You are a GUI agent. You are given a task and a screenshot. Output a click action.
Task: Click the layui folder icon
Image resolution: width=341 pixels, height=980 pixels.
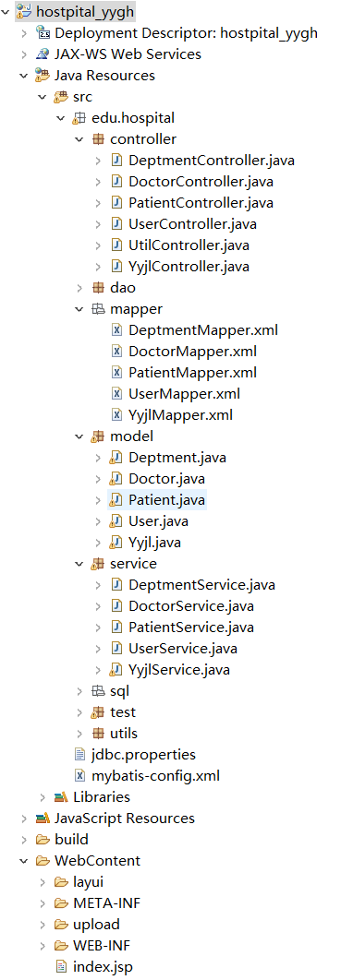coord(61,882)
